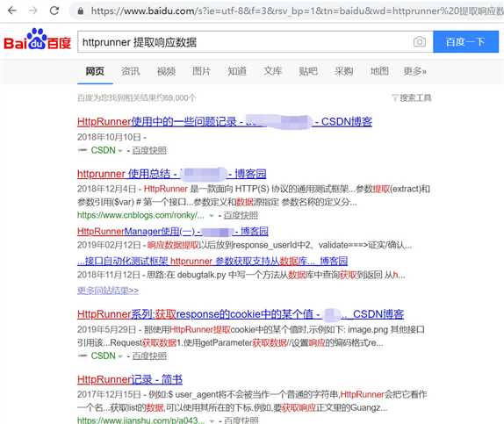Switch to the 文库 tab

[x=272, y=71]
